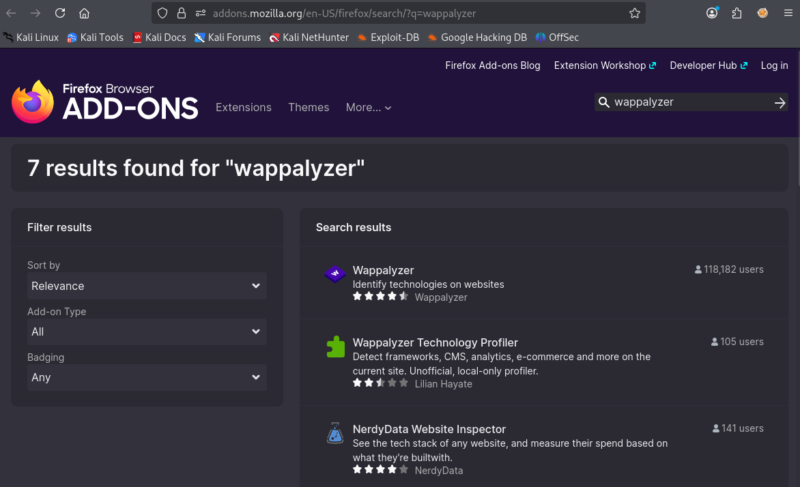
Task: Expand the Sort by Relevance dropdown
Action: [x=147, y=286]
